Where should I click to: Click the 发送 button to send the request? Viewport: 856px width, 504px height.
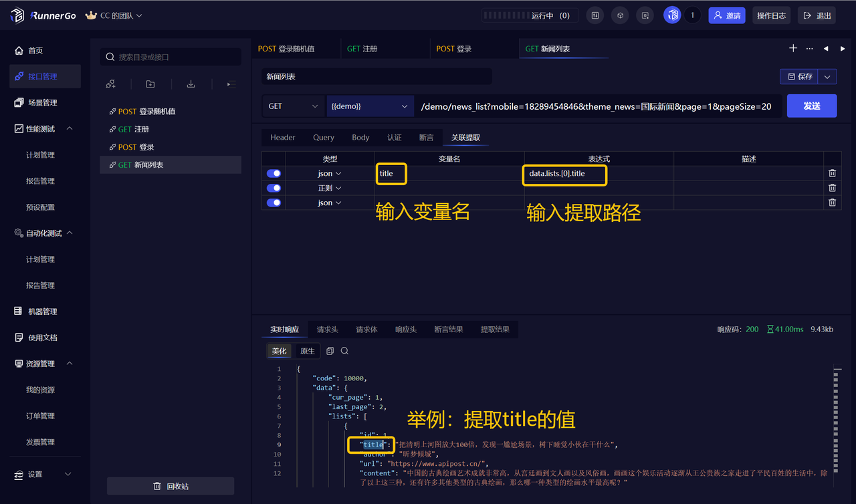(812, 106)
